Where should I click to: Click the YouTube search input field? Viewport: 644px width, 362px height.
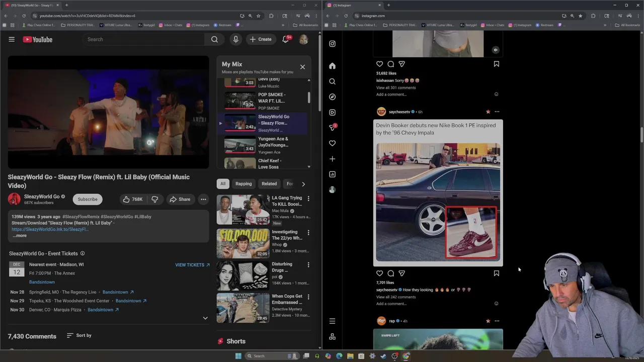tap(143, 39)
